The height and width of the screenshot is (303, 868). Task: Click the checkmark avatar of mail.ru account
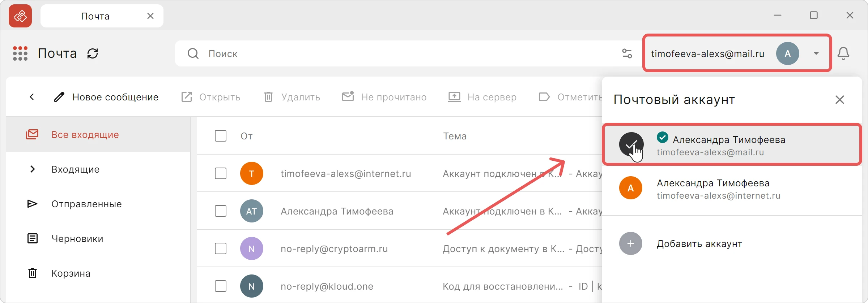[x=631, y=144]
